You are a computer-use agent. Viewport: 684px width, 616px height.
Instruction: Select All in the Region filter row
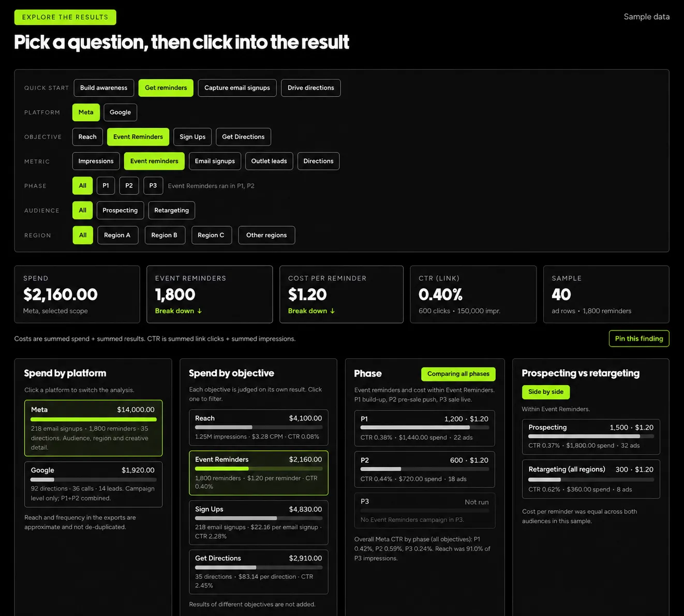pos(83,235)
